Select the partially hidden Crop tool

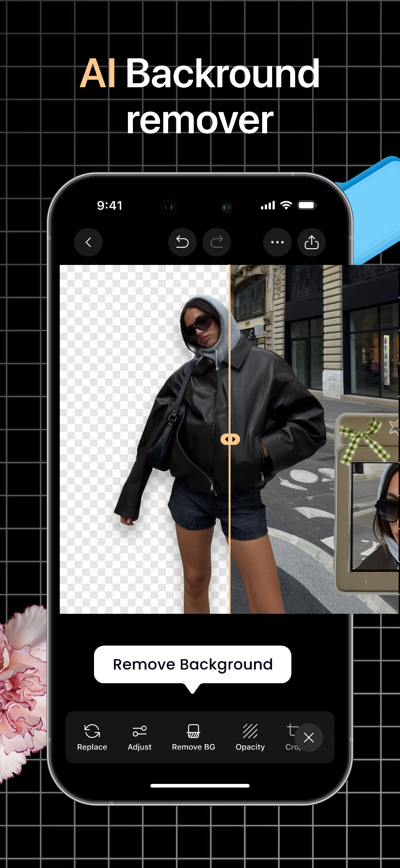coord(292,737)
